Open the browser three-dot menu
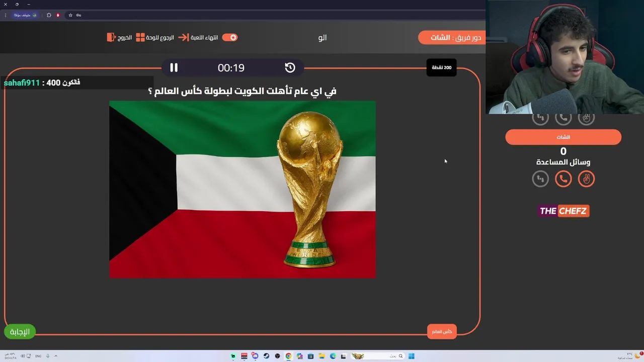This screenshot has height=362, width=644. [x=6, y=15]
